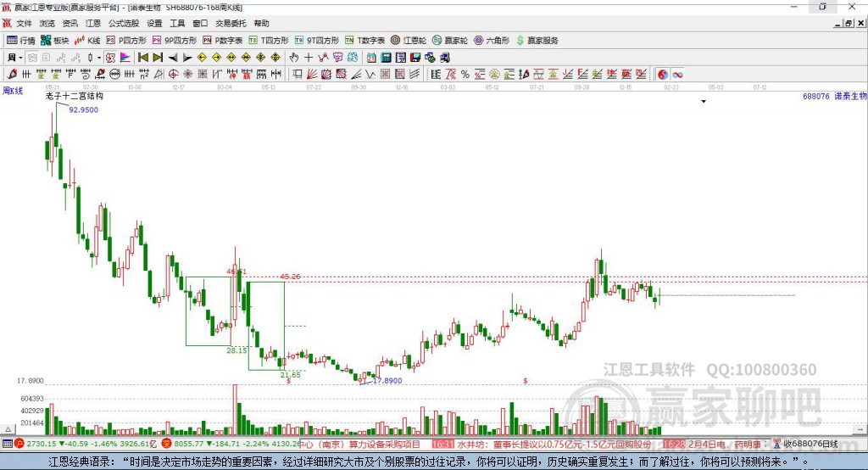
Task: Open the P数字表 tool
Action: pos(223,41)
